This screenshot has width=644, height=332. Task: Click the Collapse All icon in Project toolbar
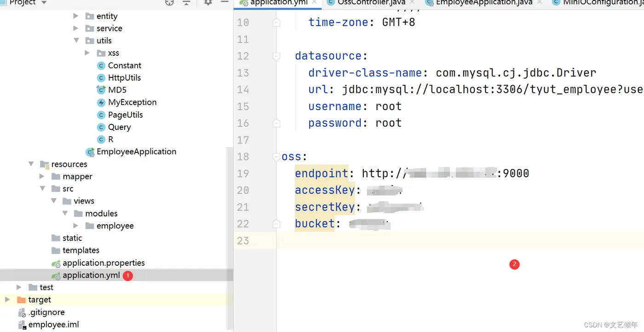coord(186,2)
